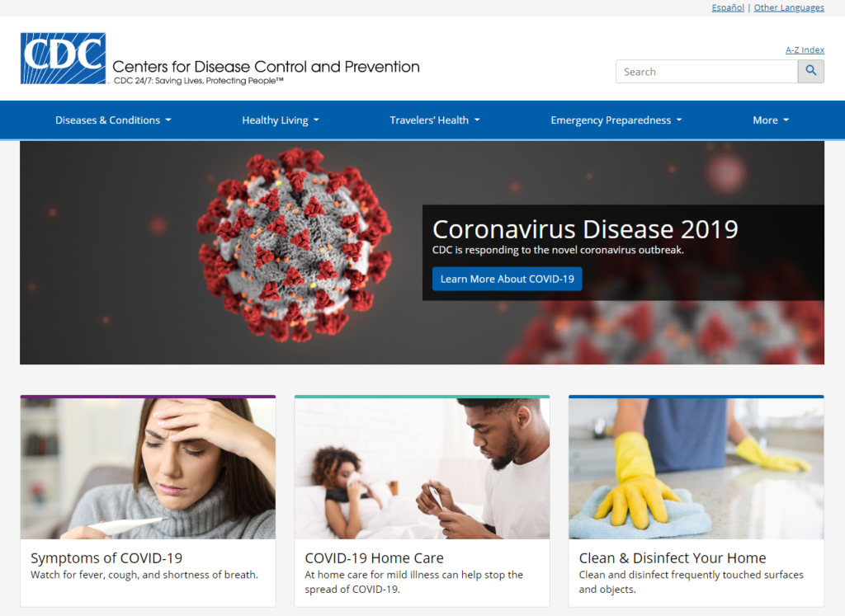This screenshot has width=845, height=616.
Task: Expand the Healthy Living menu
Action: 281,120
